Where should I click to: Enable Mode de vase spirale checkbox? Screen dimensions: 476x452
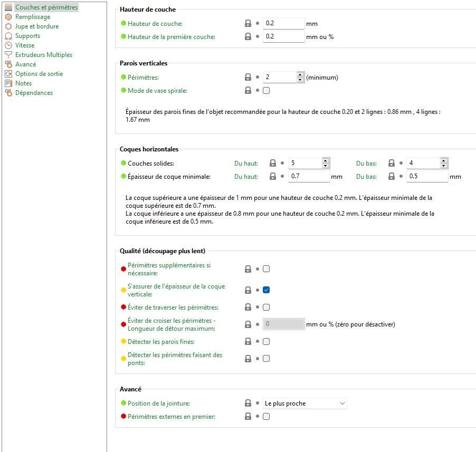pos(266,90)
